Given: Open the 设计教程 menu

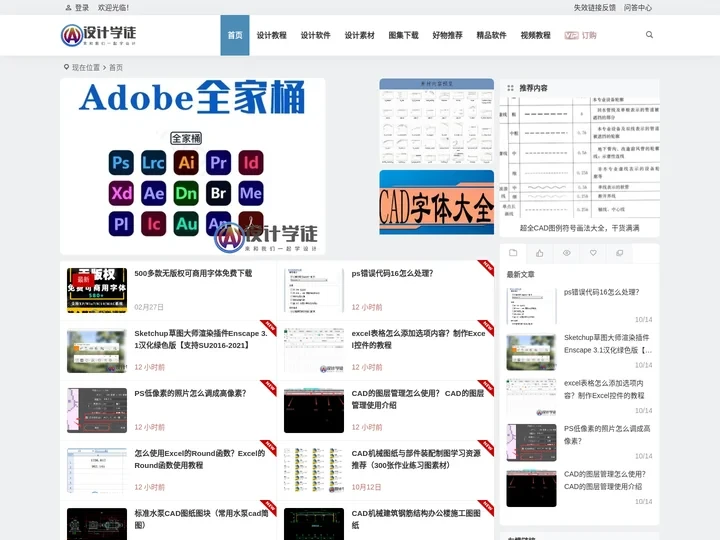Looking at the screenshot, I should click(x=271, y=35).
